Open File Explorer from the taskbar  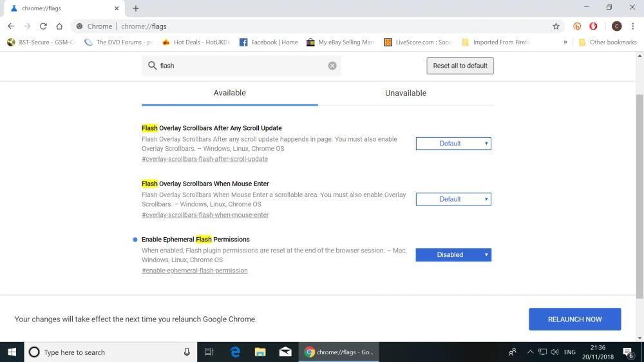260,352
